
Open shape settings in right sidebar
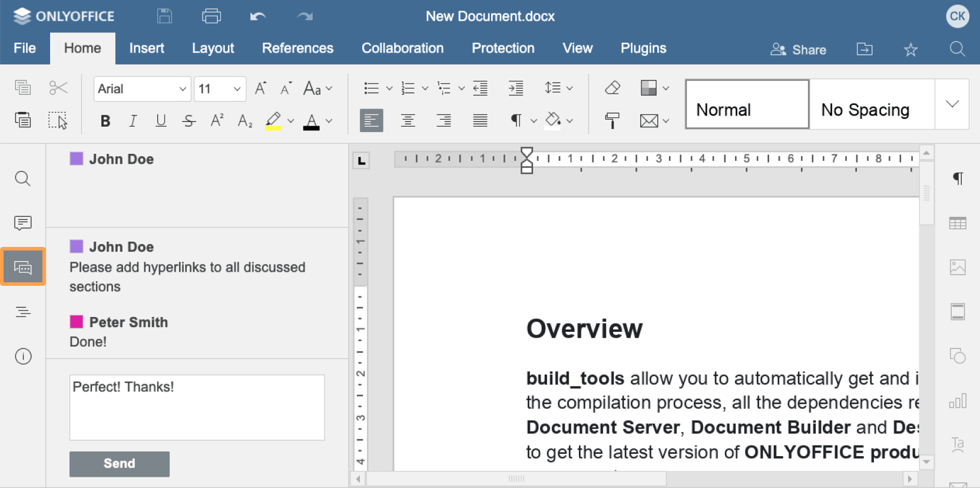click(x=958, y=356)
